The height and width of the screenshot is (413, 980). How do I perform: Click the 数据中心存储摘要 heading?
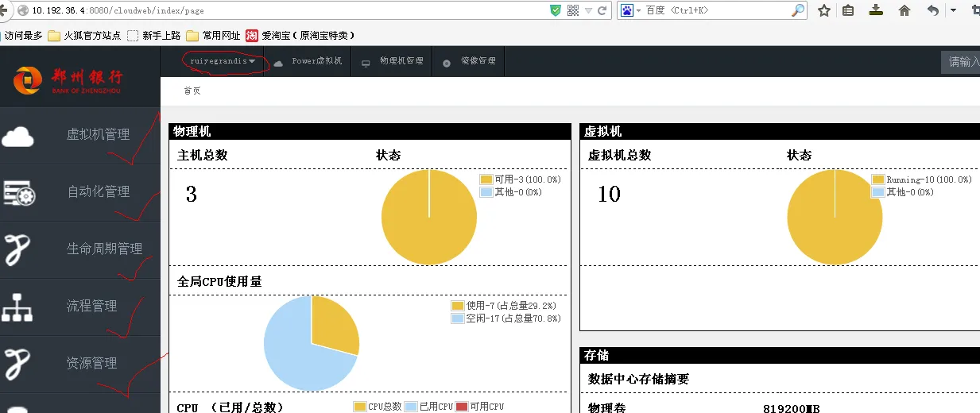point(638,380)
